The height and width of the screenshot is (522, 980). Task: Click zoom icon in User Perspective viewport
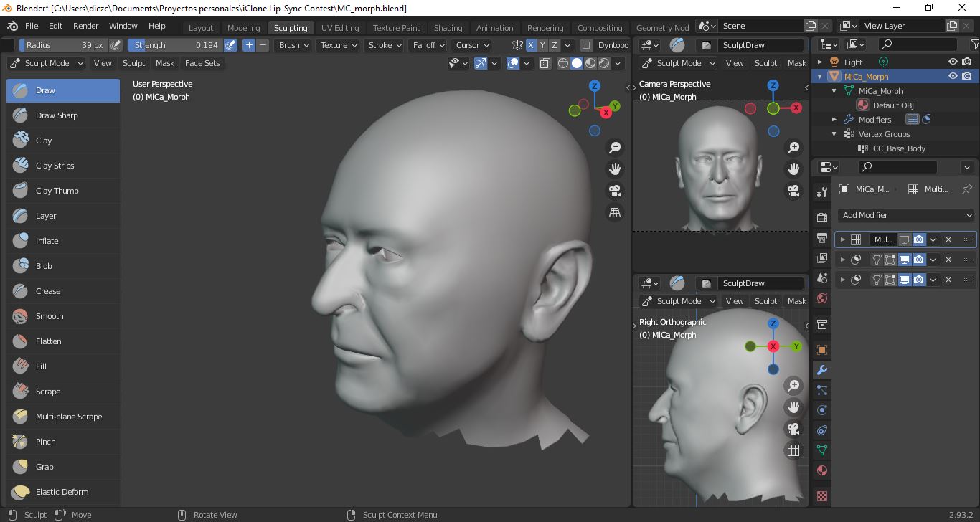[615, 148]
